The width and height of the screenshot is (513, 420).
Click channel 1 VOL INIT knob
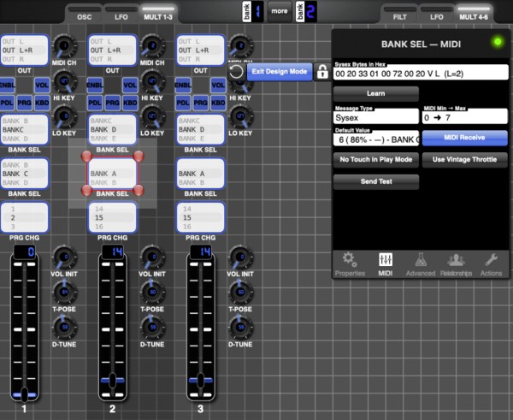(64, 257)
